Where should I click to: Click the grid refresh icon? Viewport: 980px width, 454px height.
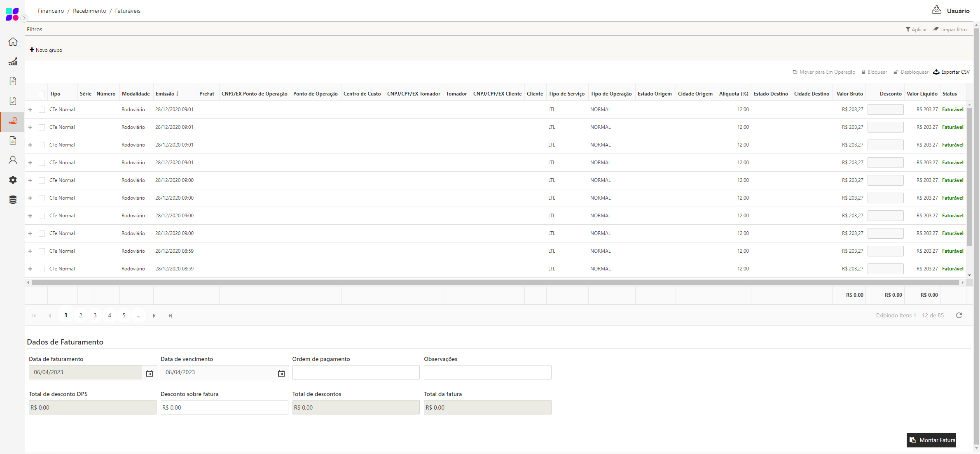(959, 315)
